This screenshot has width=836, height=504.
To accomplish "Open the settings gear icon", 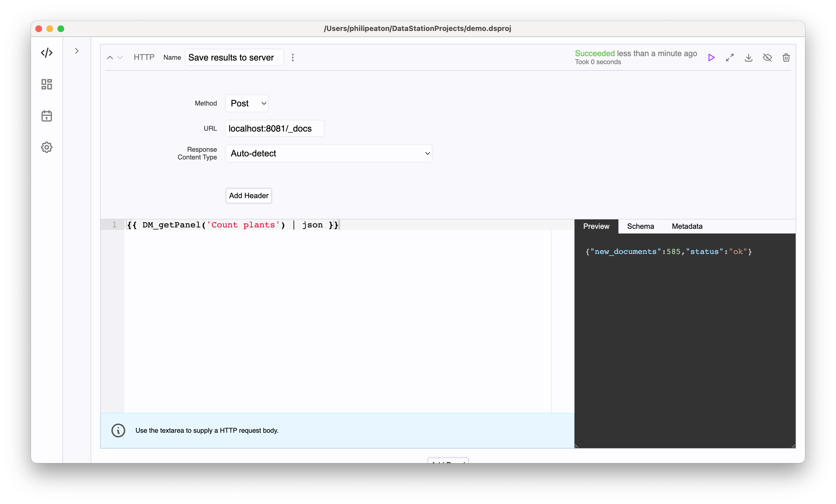I will [46, 147].
